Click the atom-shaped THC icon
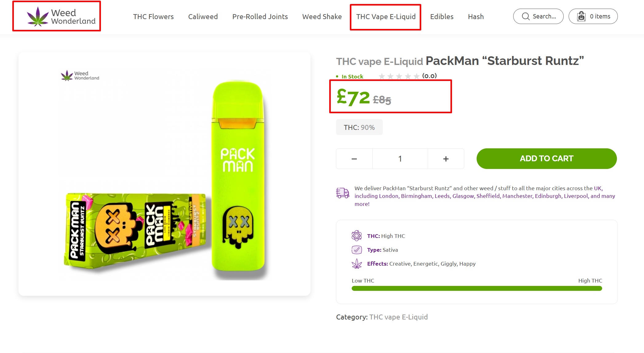644x353 pixels. click(357, 236)
